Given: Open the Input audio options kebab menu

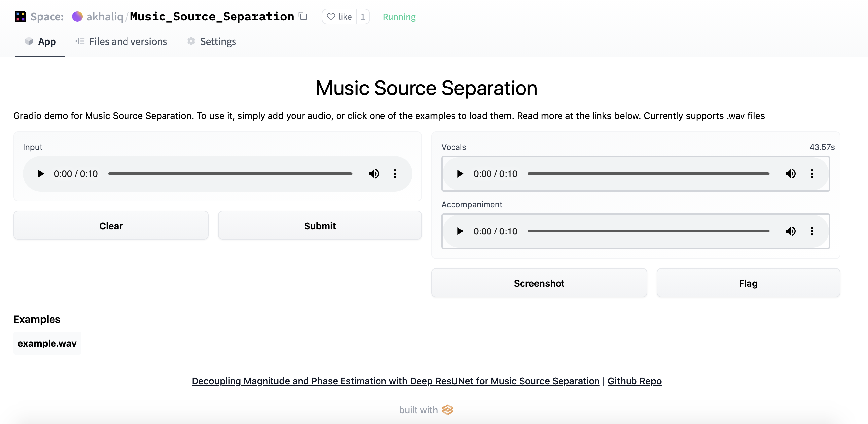Looking at the screenshot, I should click(x=395, y=174).
